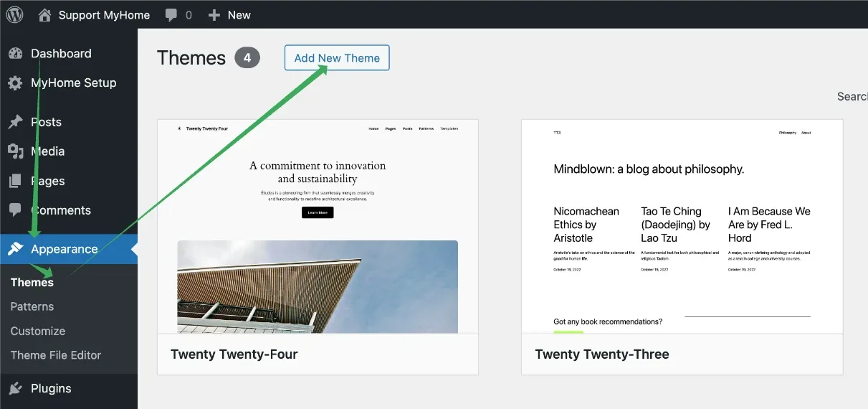Open Theme File Editor submenu
This screenshot has width=868, height=409.
pos(56,355)
